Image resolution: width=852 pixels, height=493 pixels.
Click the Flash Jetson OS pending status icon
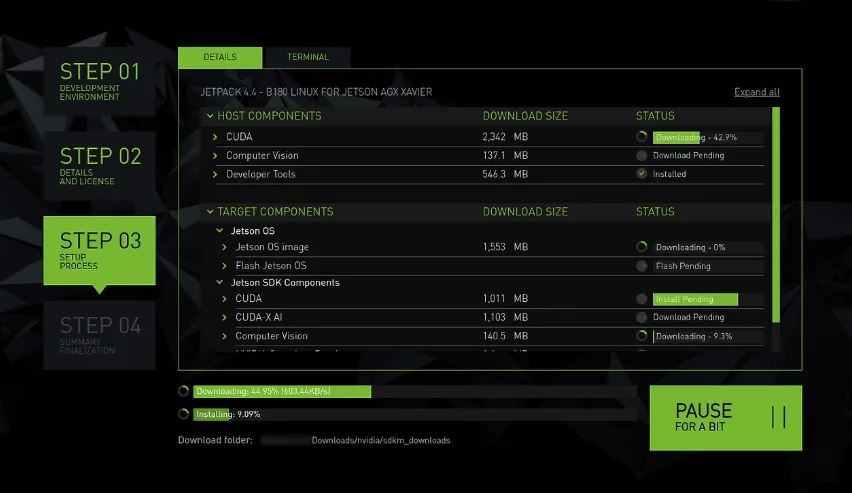coord(642,266)
